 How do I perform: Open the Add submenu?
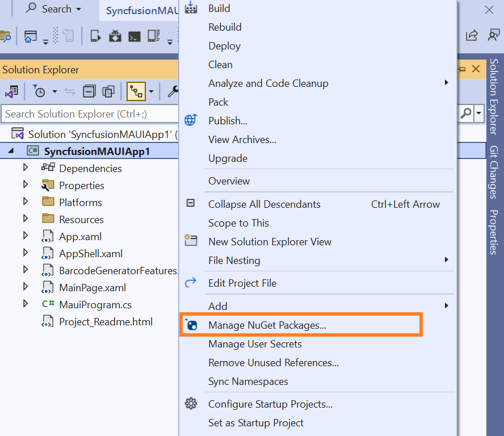pyautogui.click(x=318, y=306)
